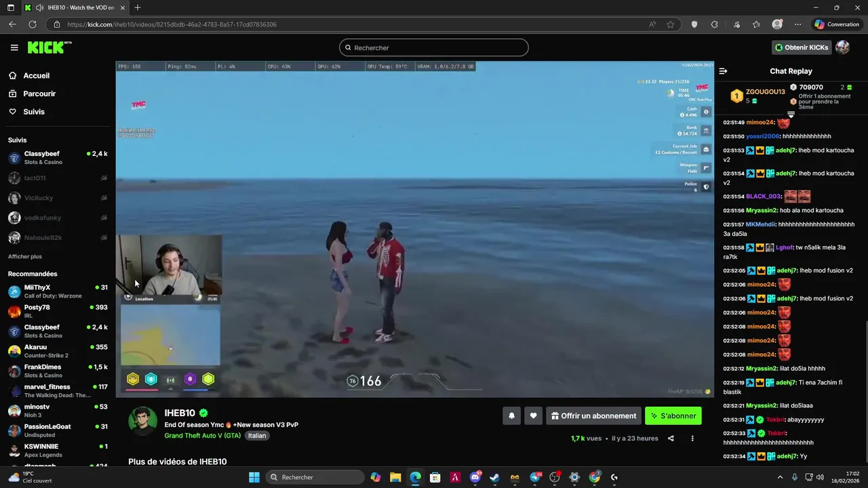Image resolution: width=868 pixels, height=488 pixels.
Task: Open Steam from the taskbar
Action: 494,477
